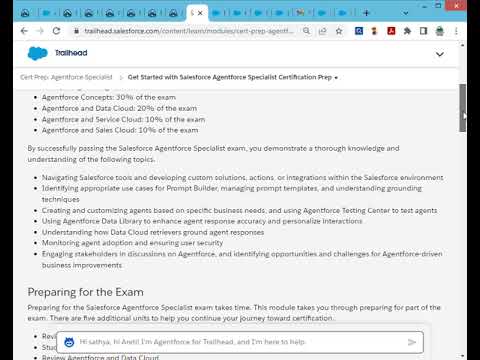480x360 pixels.
Task: Expand the Trailhead header chevron menu
Action: 440,54
